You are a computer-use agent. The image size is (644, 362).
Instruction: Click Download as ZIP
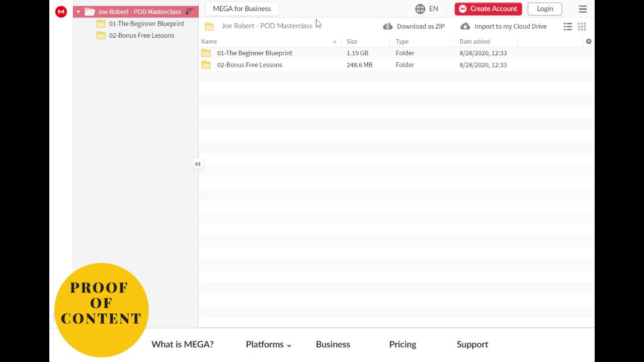(414, 26)
